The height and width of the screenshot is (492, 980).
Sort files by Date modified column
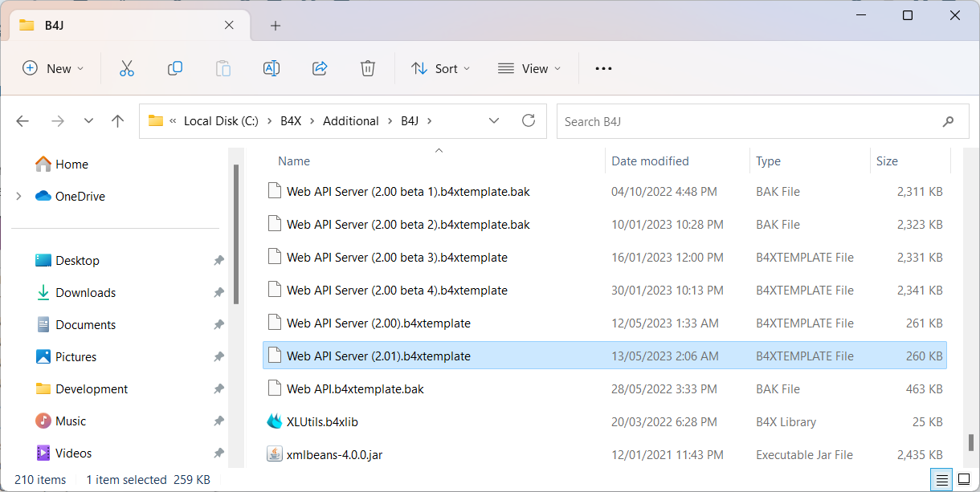[x=650, y=161]
